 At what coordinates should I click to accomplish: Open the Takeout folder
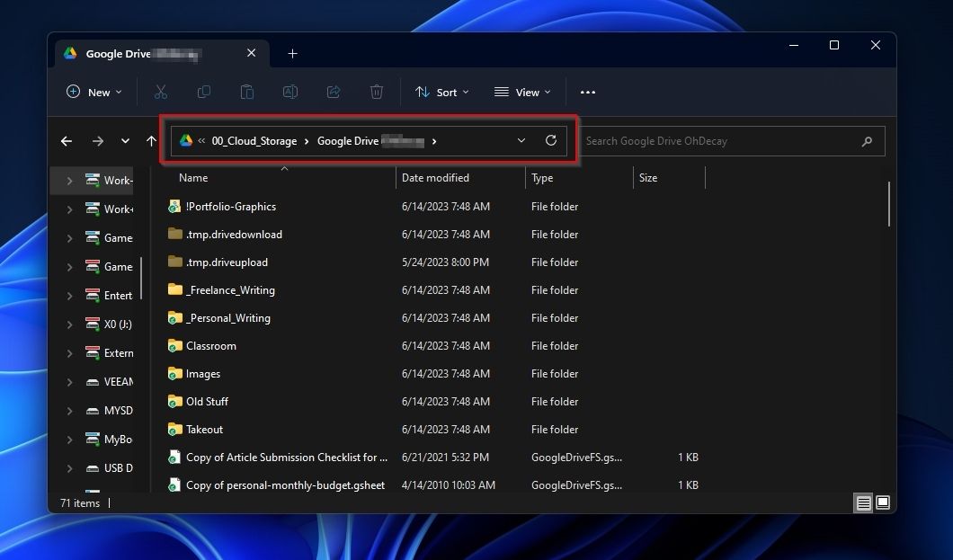pyautogui.click(x=204, y=430)
